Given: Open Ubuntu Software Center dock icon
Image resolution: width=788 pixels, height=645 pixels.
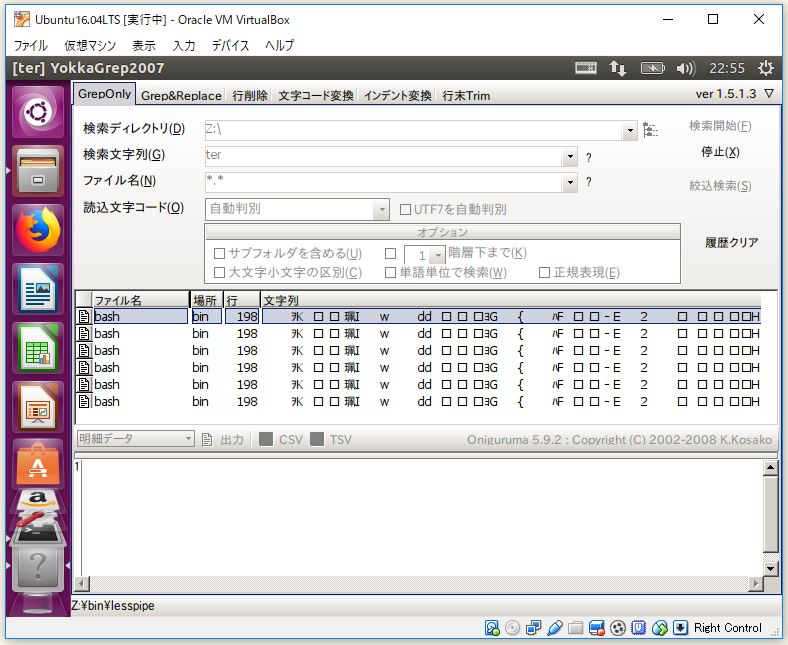Looking at the screenshot, I should coord(38,464).
